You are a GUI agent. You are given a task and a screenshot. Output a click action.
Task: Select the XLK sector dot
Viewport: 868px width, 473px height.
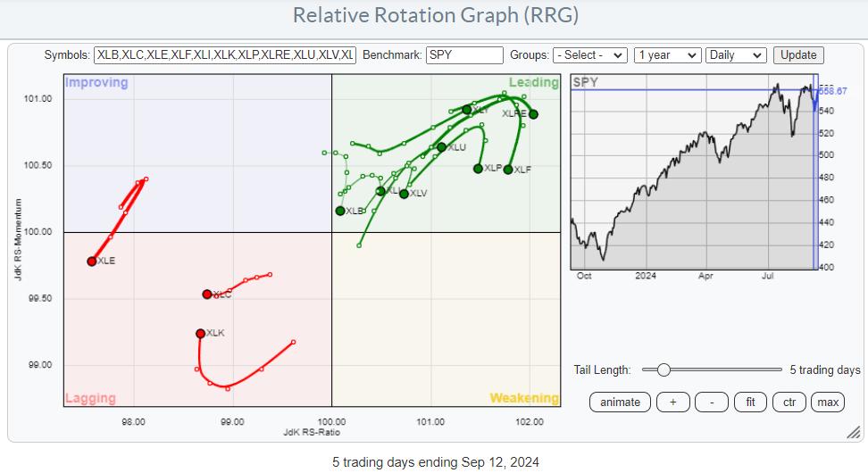coord(201,334)
